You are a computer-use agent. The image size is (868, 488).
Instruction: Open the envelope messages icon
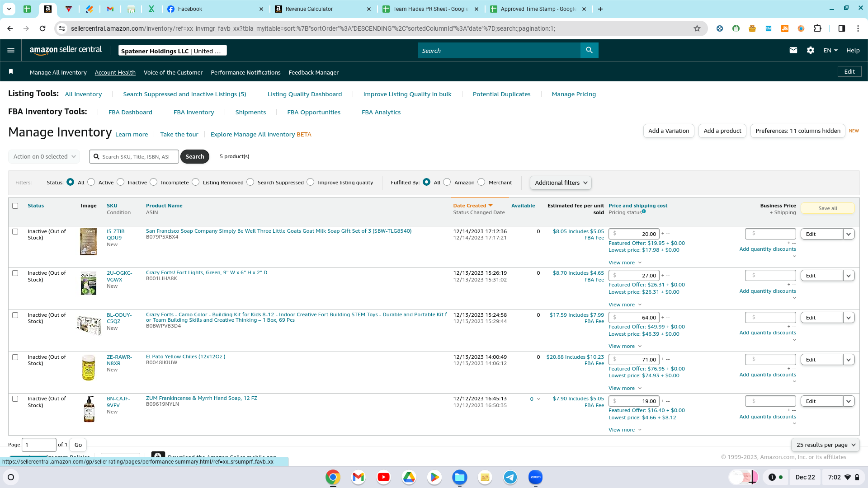pyautogui.click(x=793, y=51)
